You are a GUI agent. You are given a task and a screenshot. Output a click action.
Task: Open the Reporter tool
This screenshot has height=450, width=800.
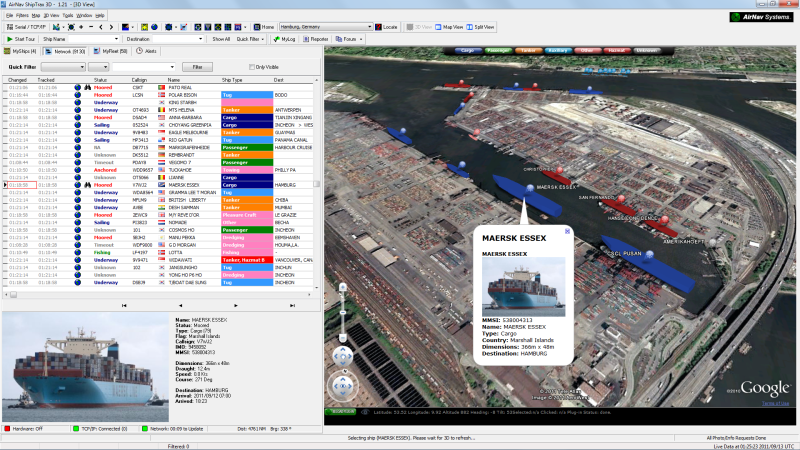(316, 38)
